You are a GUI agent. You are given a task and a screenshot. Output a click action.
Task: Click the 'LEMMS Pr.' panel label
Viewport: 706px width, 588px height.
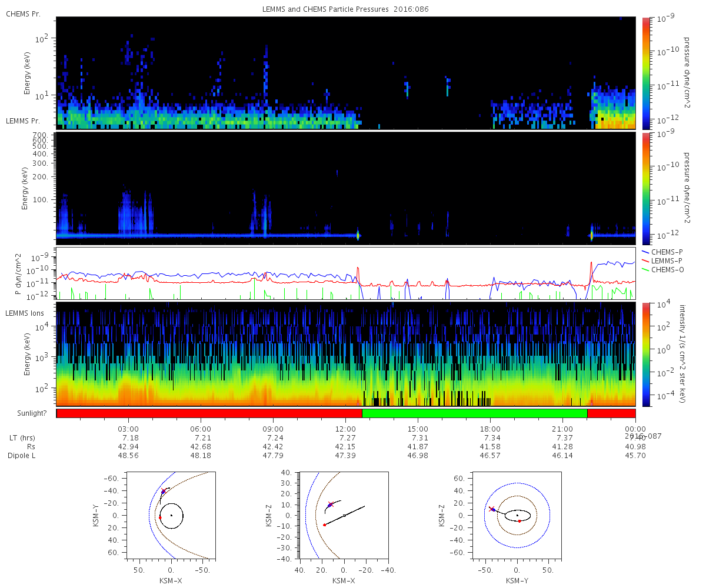24,121
